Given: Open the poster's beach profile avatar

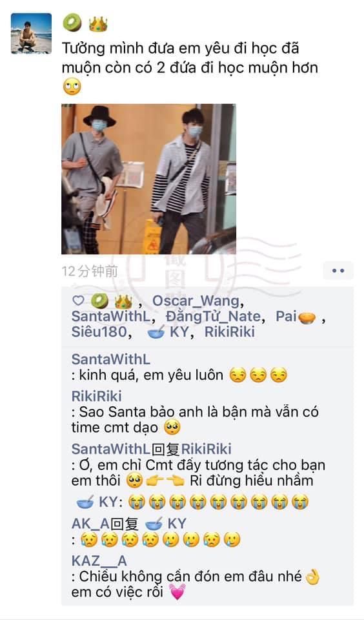Looking at the screenshot, I should click(31, 34).
